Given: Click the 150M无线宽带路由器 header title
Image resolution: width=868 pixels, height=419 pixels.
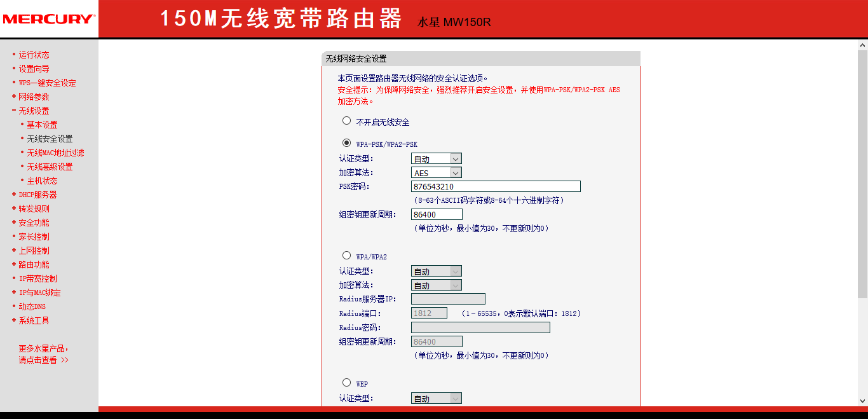Looking at the screenshot, I should pos(280,19).
